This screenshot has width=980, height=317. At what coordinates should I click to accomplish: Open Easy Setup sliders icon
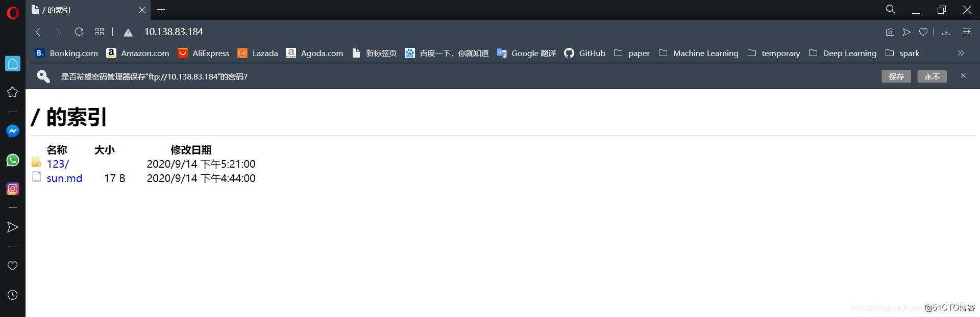click(x=967, y=32)
